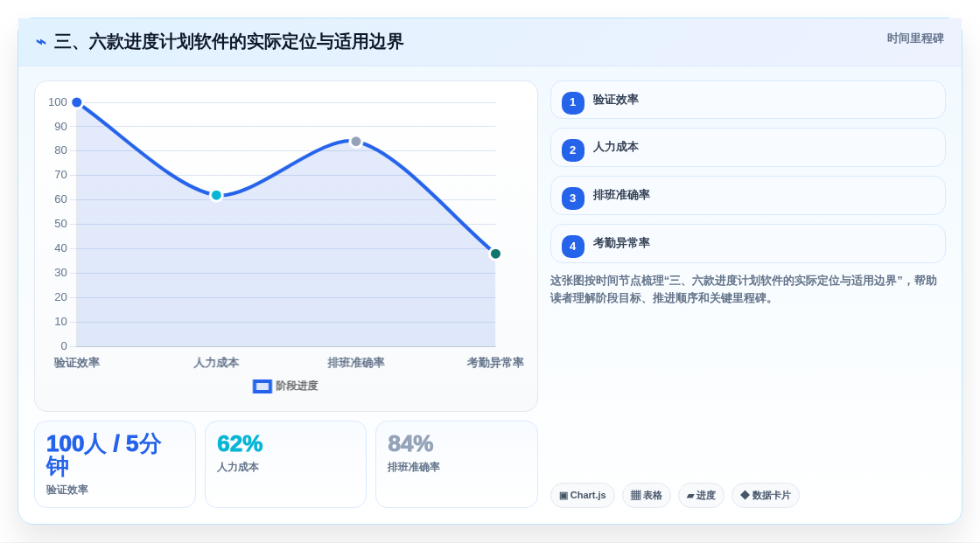Click the 验证效率 x-axis label
980x543 pixels.
click(x=77, y=362)
